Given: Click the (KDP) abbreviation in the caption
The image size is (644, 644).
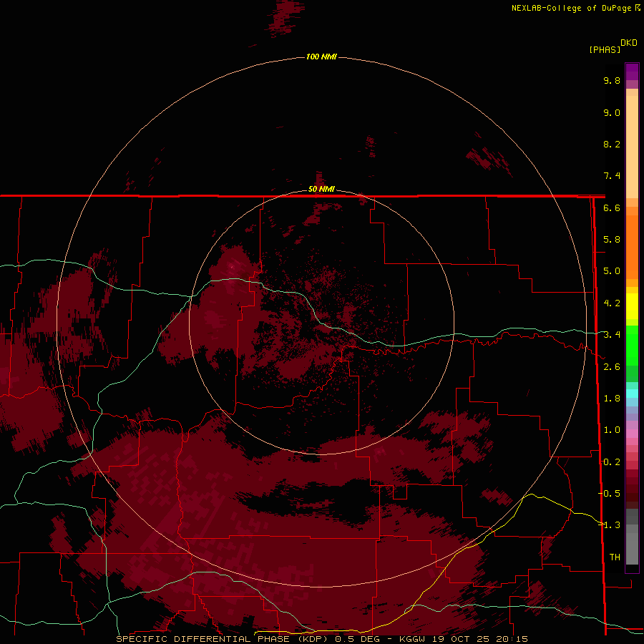Looking at the screenshot, I should (x=313, y=639).
